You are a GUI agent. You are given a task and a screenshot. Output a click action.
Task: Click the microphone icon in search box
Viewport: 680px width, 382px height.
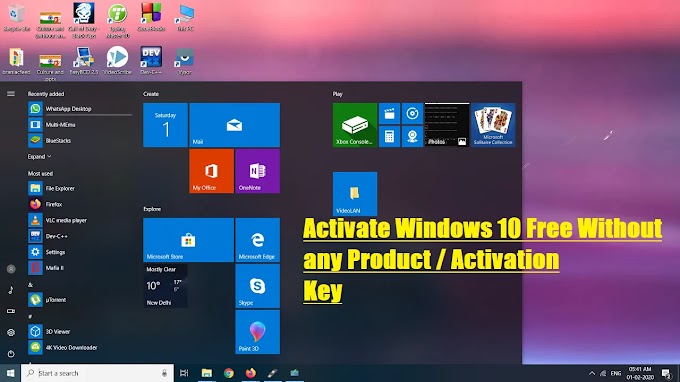click(164, 373)
